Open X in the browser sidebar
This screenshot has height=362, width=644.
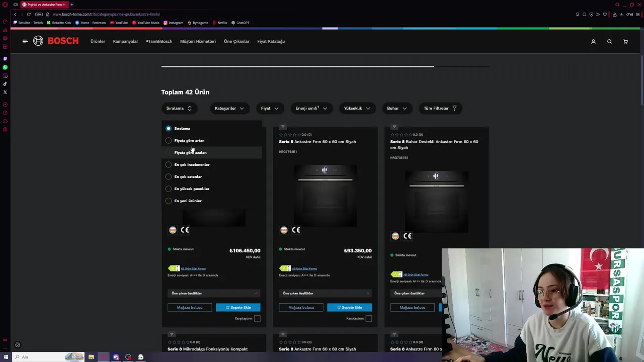pos(5,92)
